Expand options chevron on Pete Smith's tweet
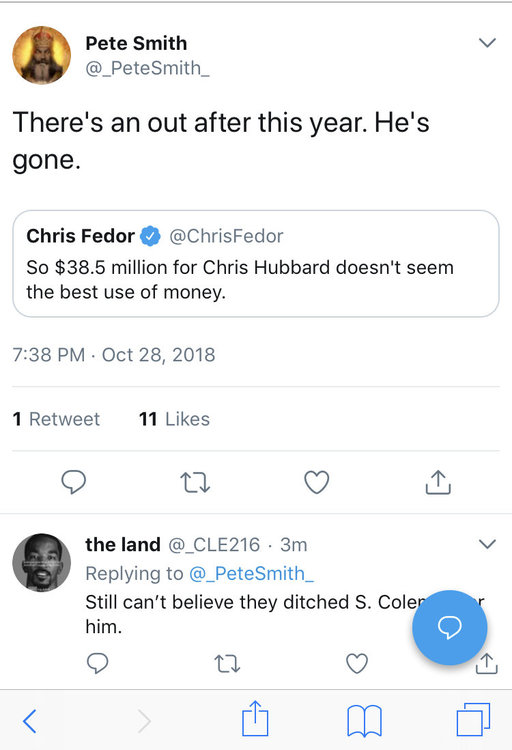This screenshot has height=750, width=512. 487,43
